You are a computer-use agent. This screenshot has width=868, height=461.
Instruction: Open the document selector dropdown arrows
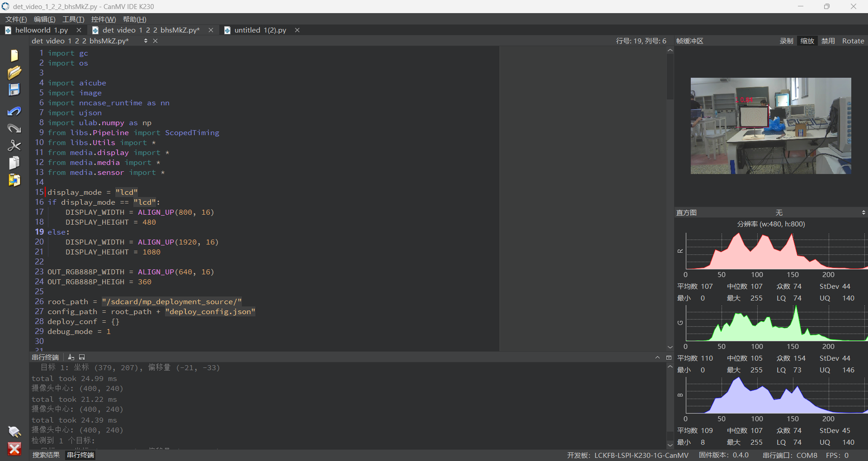tap(146, 41)
